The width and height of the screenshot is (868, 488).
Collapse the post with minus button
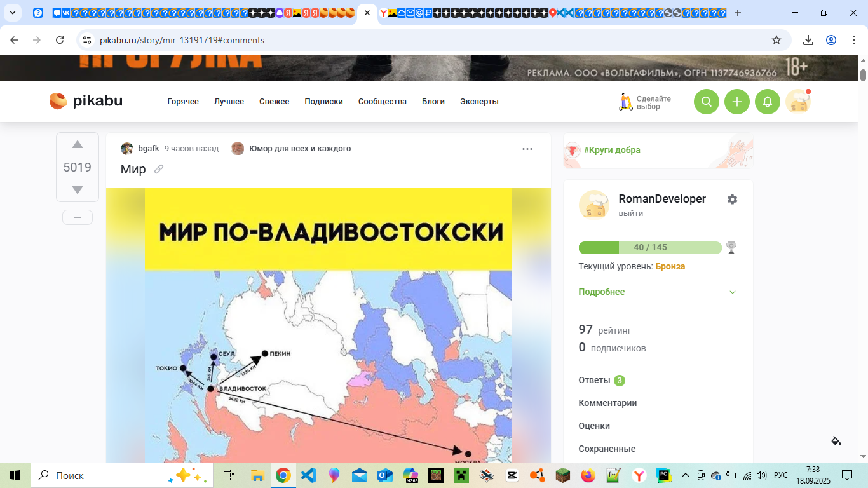[78, 217]
